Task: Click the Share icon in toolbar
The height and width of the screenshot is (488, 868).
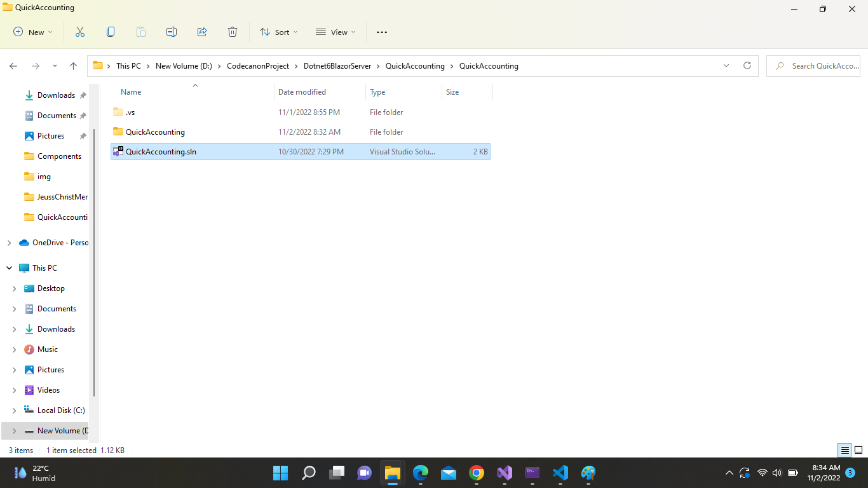Action: (x=202, y=32)
